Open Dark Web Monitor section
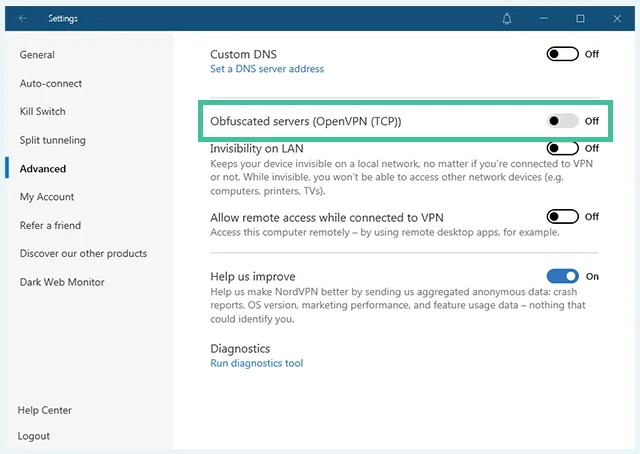 62,282
